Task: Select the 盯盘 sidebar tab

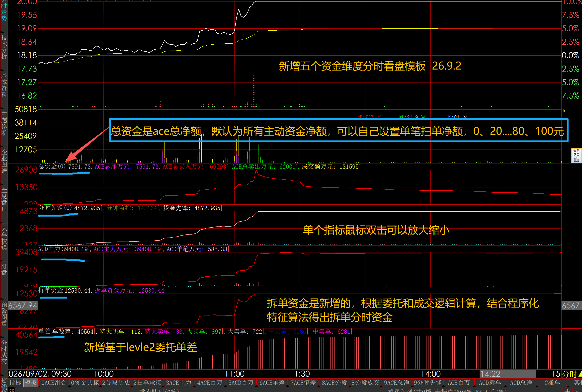Action: click(x=4, y=269)
